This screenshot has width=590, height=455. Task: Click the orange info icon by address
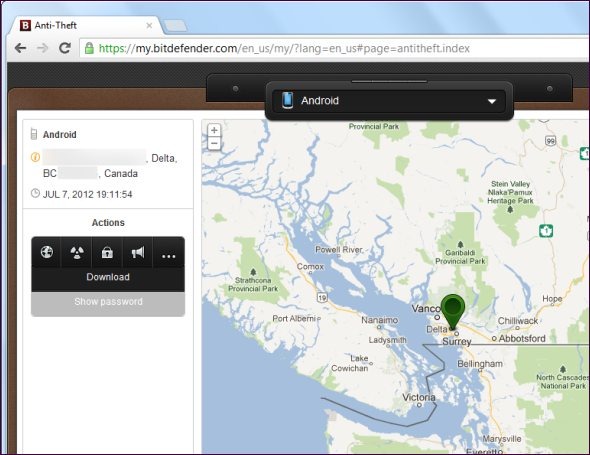tap(35, 157)
